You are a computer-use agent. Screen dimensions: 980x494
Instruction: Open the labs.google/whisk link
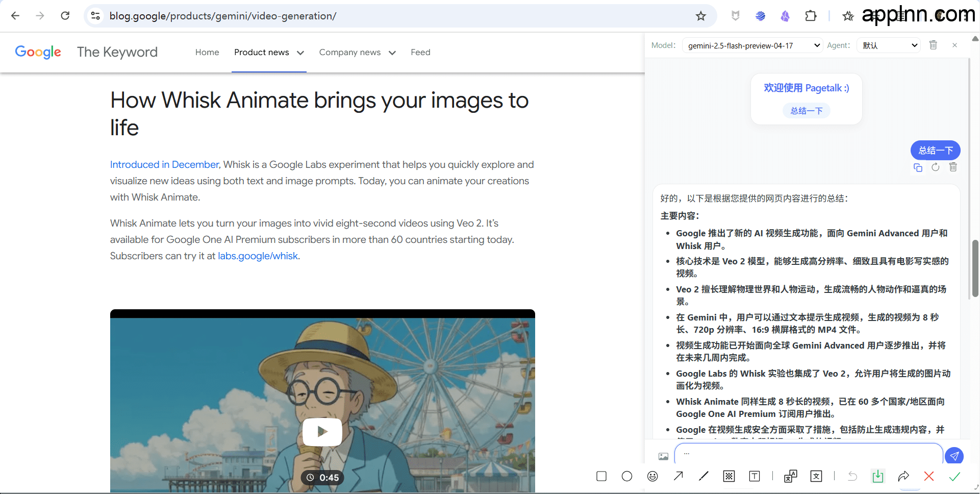tap(258, 256)
